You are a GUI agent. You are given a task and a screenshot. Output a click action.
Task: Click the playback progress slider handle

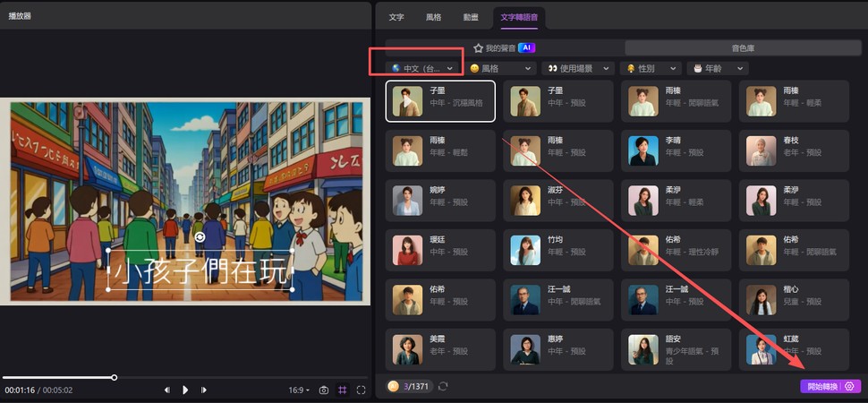click(x=115, y=377)
